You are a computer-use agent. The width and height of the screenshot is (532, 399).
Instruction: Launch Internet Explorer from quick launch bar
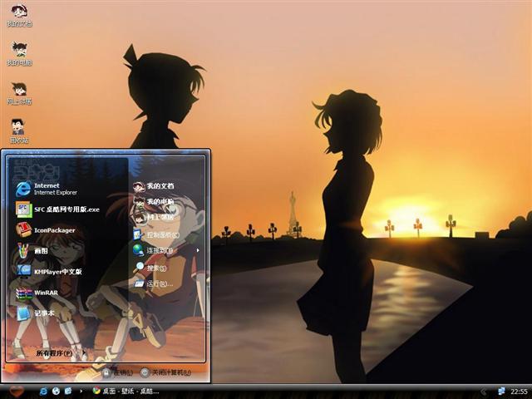43,392
